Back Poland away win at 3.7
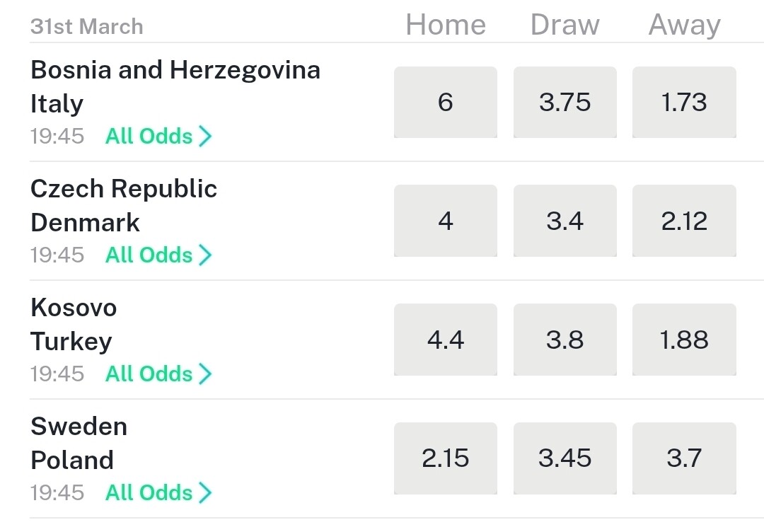Image resolution: width=764 pixels, height=532 pixels. coord(684,459)
